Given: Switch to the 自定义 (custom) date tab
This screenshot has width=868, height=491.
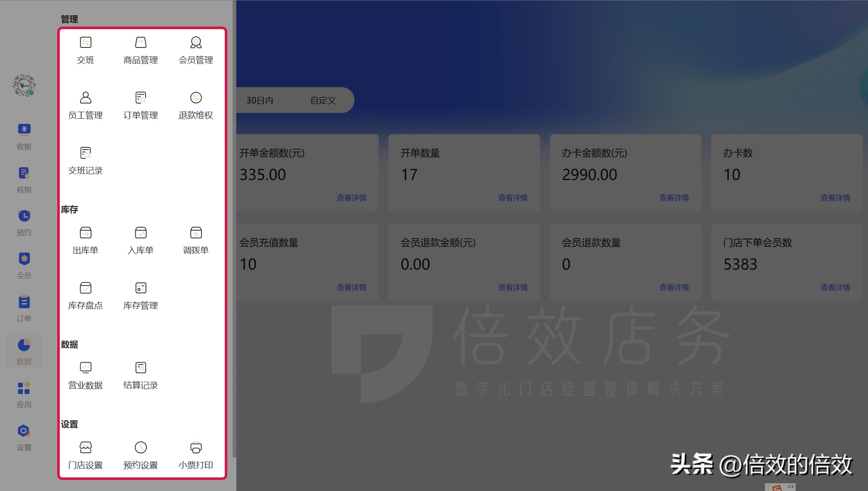Looking at the screenshot, I should pos(323,100).
